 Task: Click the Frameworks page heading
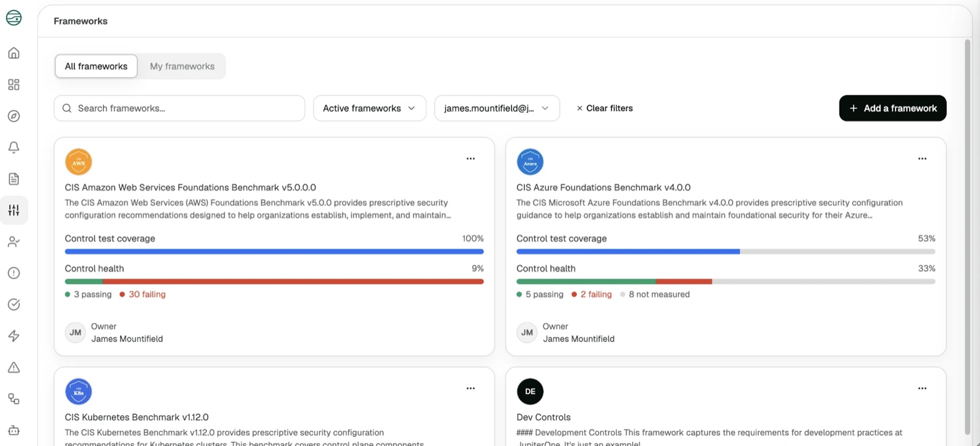[x=80, y=21]
